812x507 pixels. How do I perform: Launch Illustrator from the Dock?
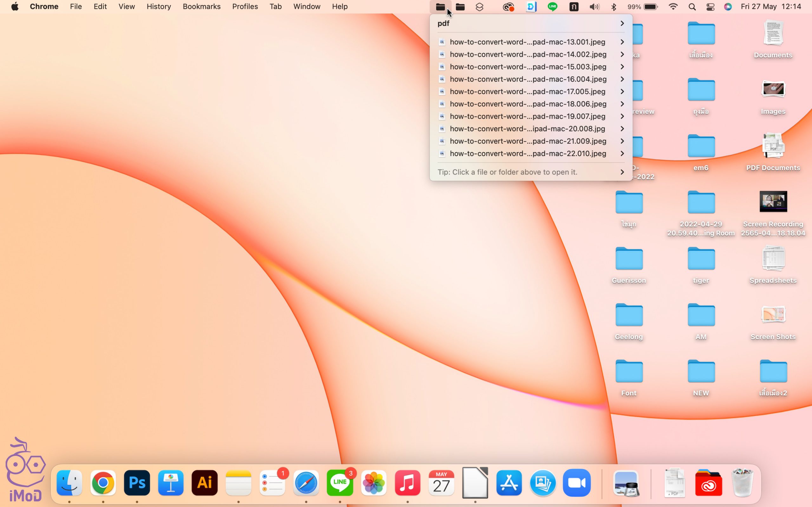tap(204, 483)
